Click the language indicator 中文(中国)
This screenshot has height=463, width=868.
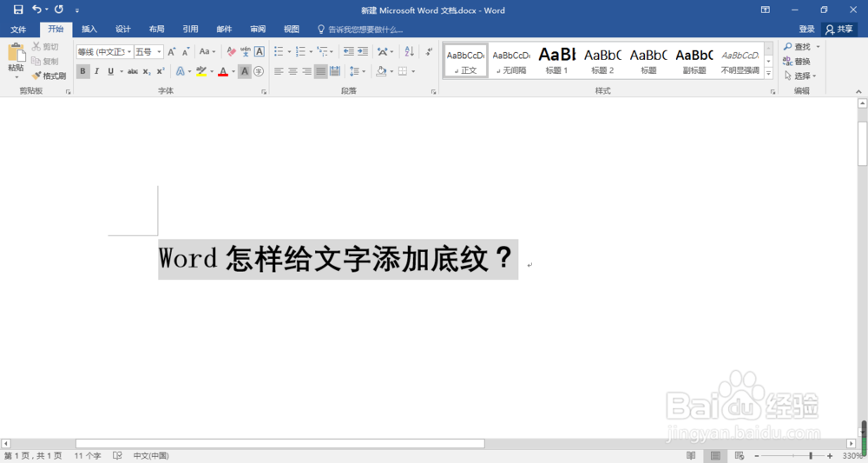[x=150, y=455]
